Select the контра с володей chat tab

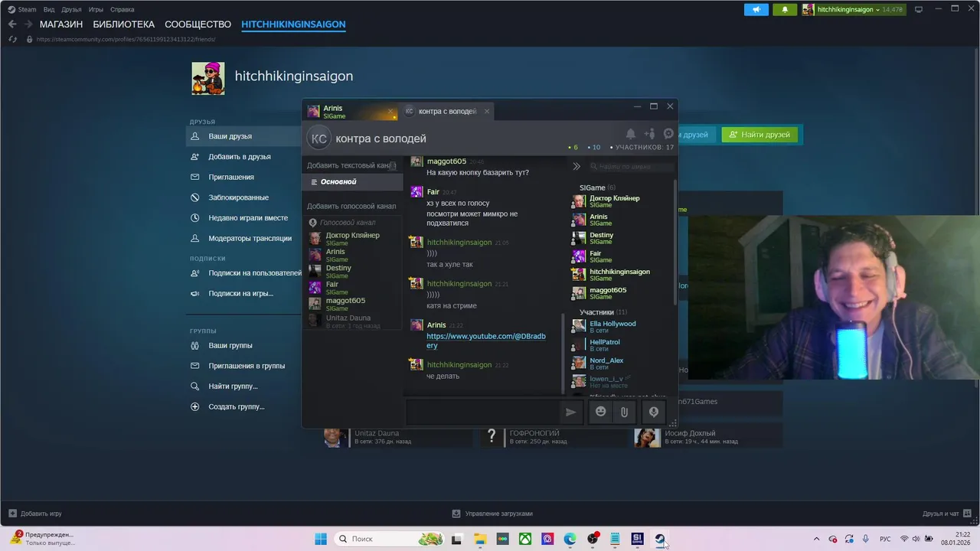(447, 112)
